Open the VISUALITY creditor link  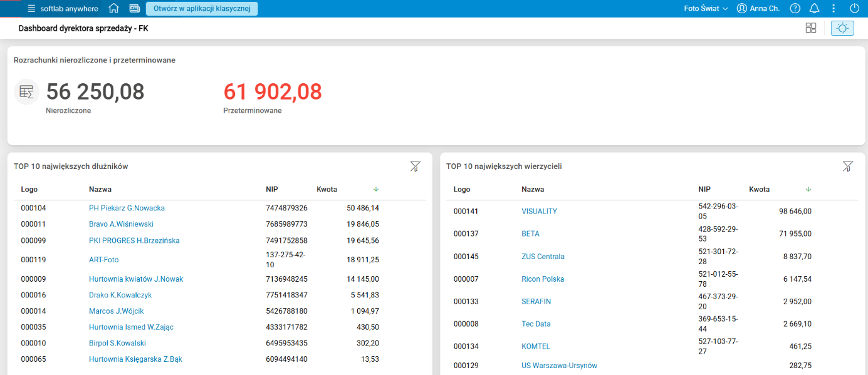tap(539, 212)
